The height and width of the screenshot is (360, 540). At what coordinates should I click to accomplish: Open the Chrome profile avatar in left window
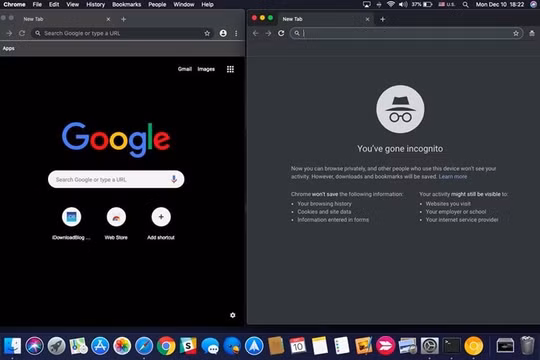click(223, 33)
